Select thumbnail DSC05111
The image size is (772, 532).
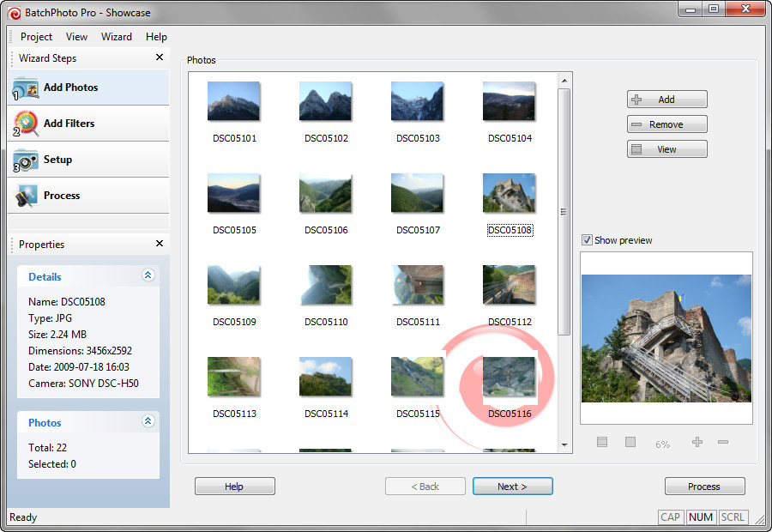tap(418, 285)
